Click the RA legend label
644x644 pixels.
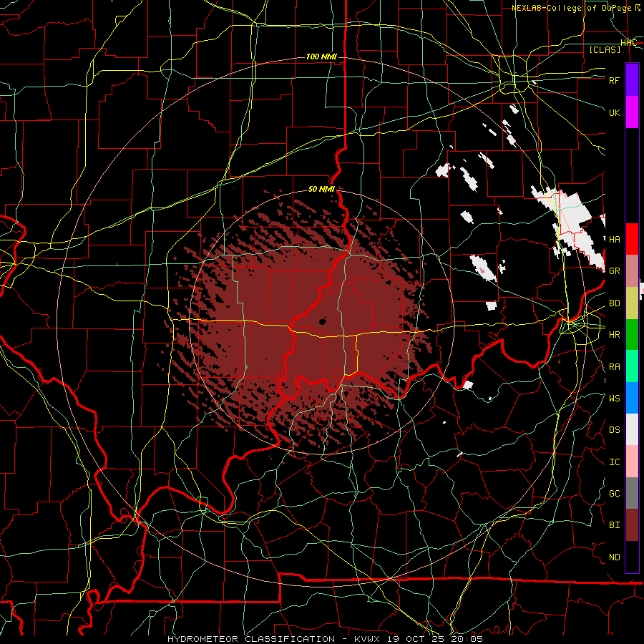coord(614,367)
